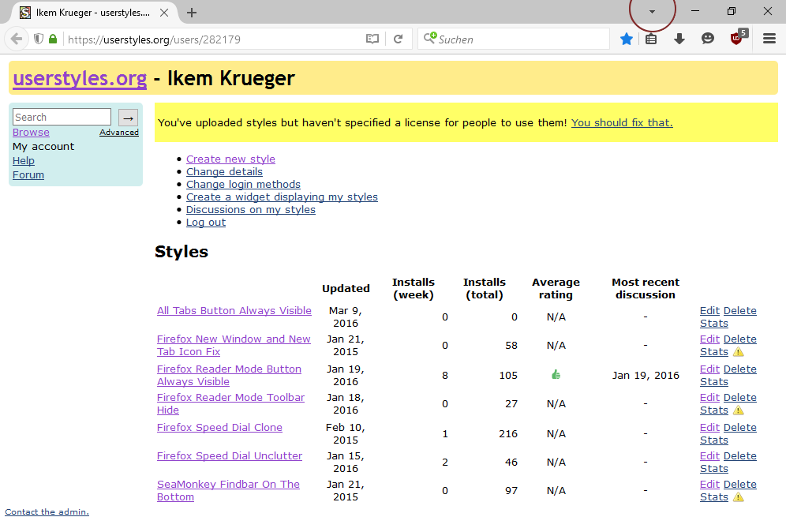
Task: Open SeaMonkey Findbar On The Bottom style
Action: (x=228, y=491)
